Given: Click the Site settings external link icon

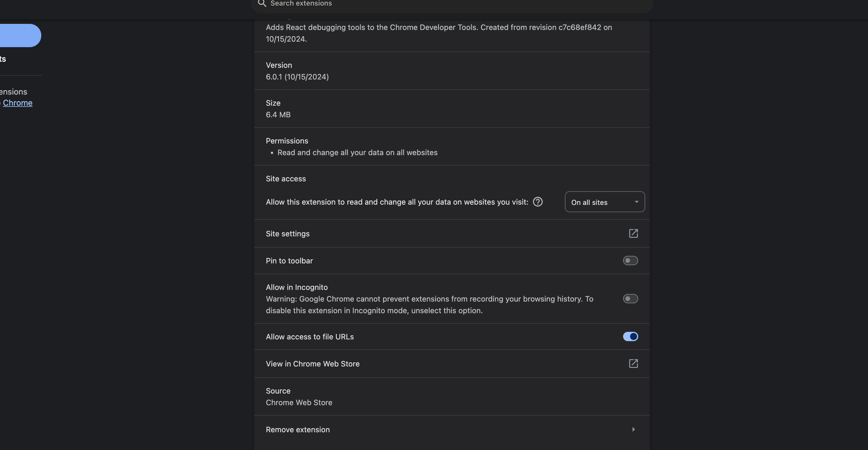Looking at the screenshot, I should pyautogui.click(x=633, y=233).
